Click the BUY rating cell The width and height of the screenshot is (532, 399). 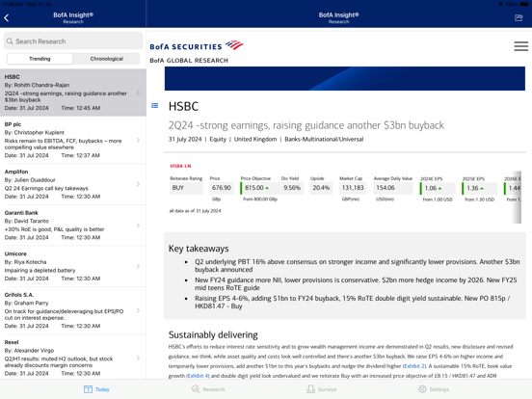coord(186,188)
